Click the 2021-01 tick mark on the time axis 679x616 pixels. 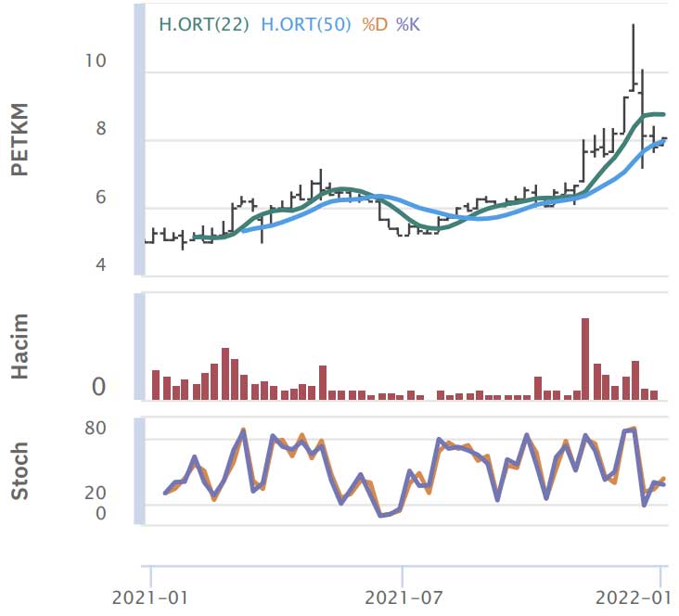(x=151, y=576)
